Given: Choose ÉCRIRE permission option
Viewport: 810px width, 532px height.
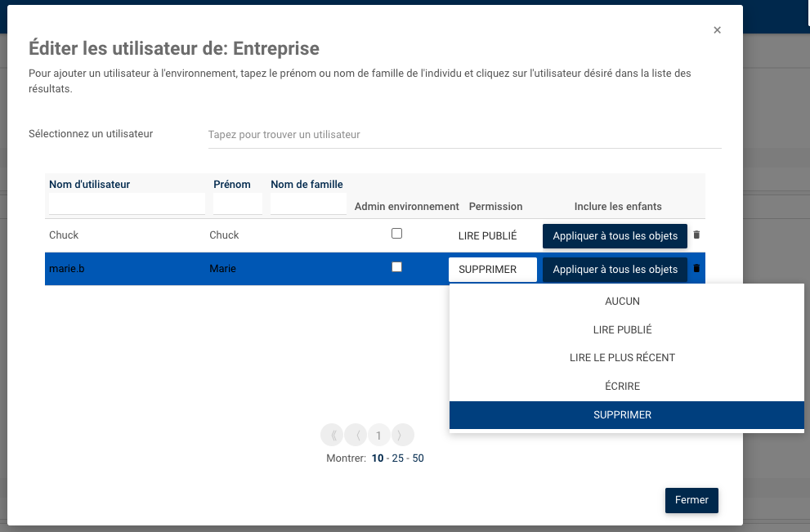Looking at the screenshot, I should tap(622, 387).
